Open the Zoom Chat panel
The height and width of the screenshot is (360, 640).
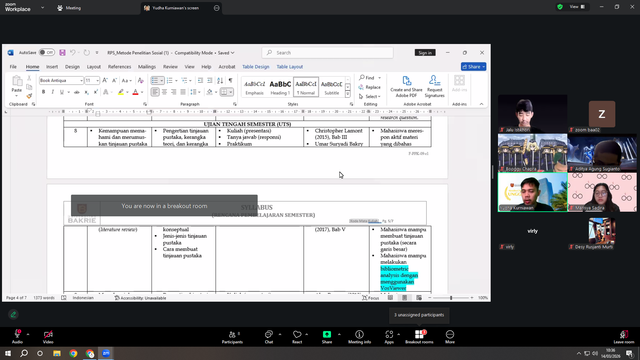pyautogui.click(x=269, y=337)
